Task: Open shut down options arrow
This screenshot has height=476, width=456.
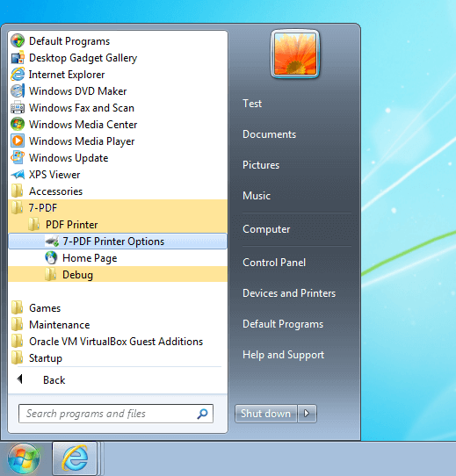Action: [307, 414]
